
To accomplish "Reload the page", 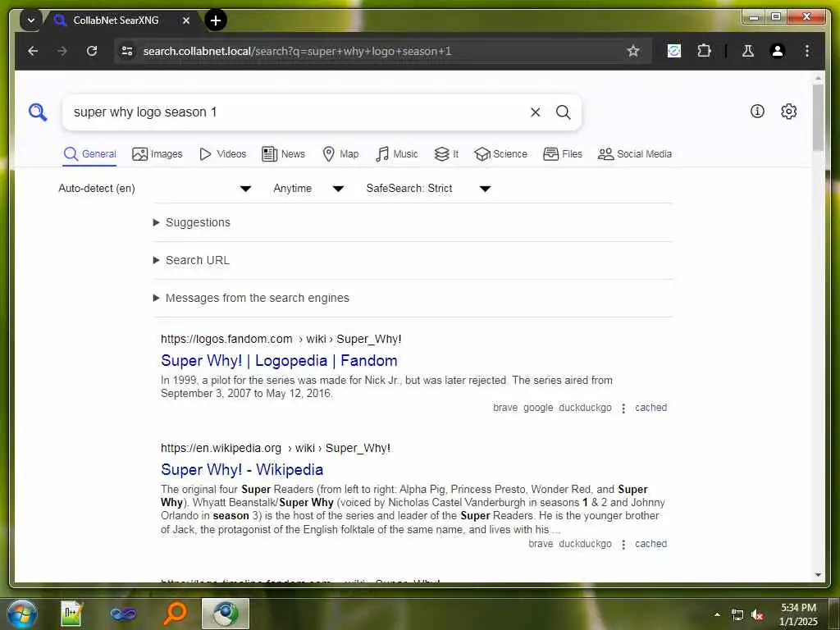I will point(92,51).
